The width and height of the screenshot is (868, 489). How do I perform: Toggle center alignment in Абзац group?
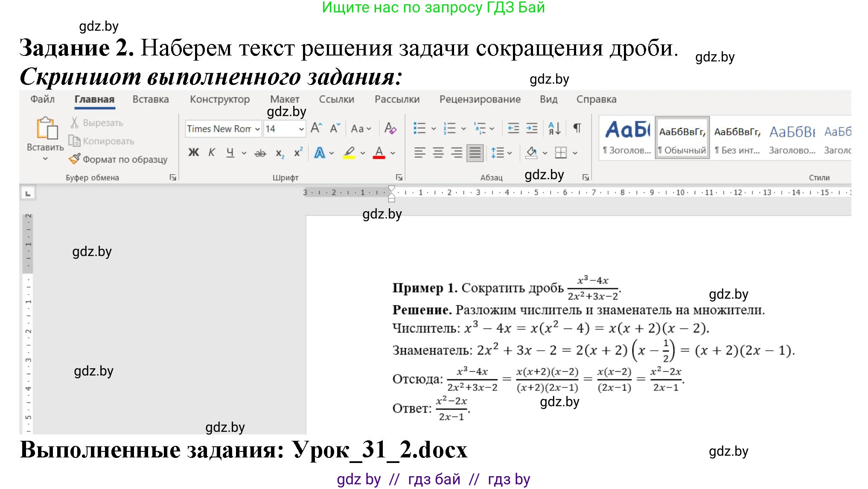point(438,153)
